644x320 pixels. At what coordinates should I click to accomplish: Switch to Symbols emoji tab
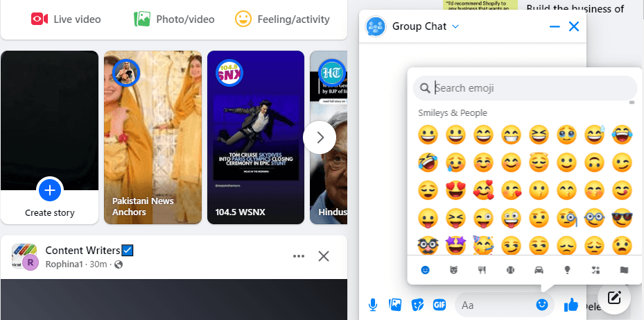pyautogui.click(x=595, y=270)
